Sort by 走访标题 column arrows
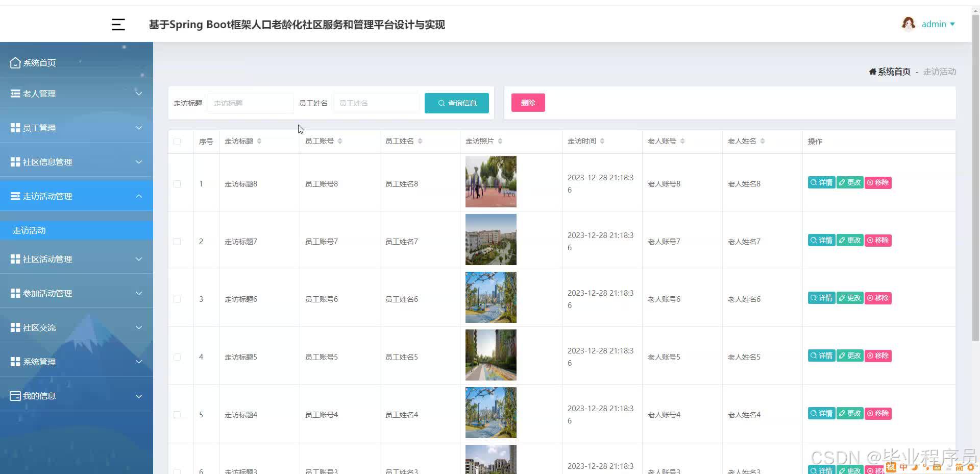This screenshot has width=980, height=474. [259, 141]
